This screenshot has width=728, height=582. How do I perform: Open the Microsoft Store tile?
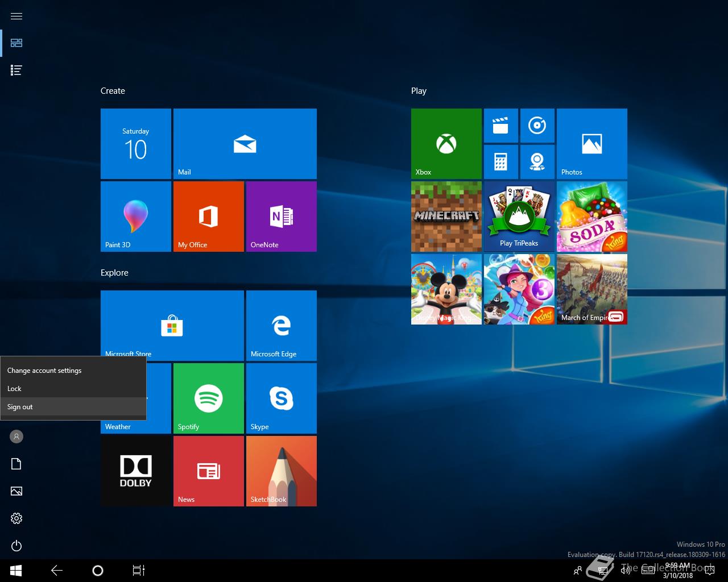172,326
